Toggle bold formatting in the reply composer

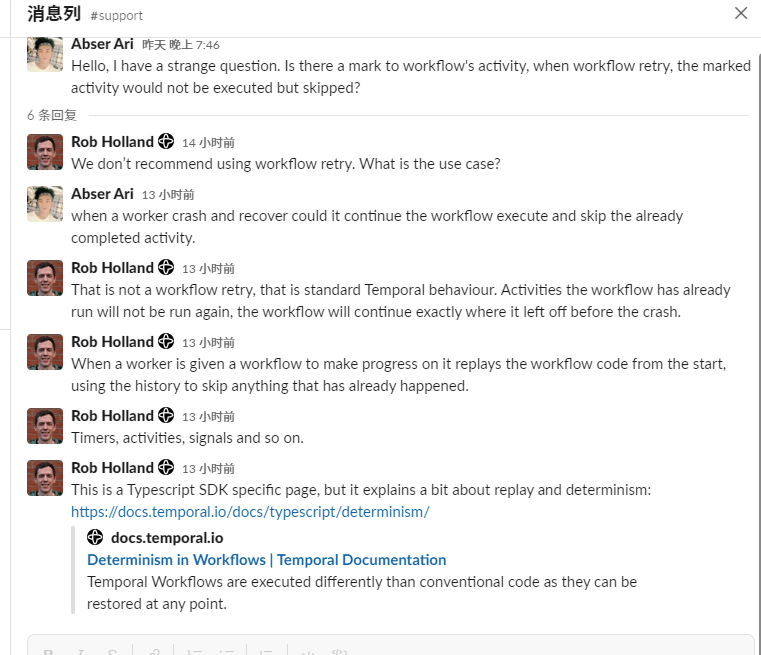48,652
